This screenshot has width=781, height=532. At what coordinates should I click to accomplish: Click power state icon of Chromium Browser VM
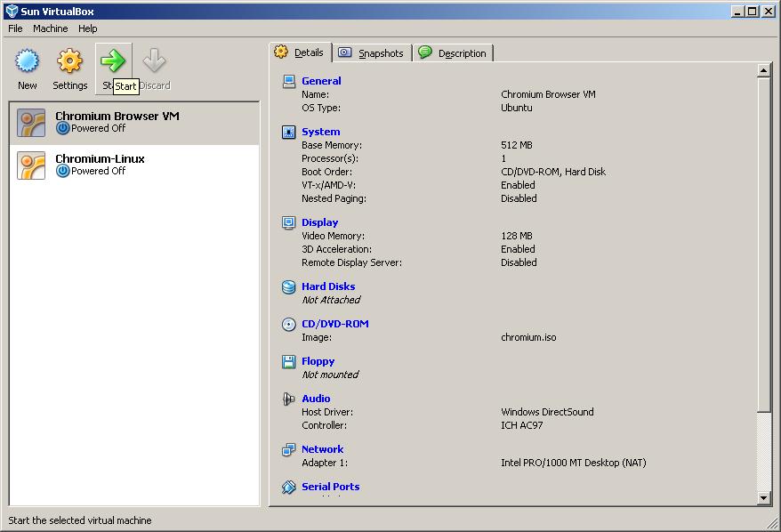[63, 128]
